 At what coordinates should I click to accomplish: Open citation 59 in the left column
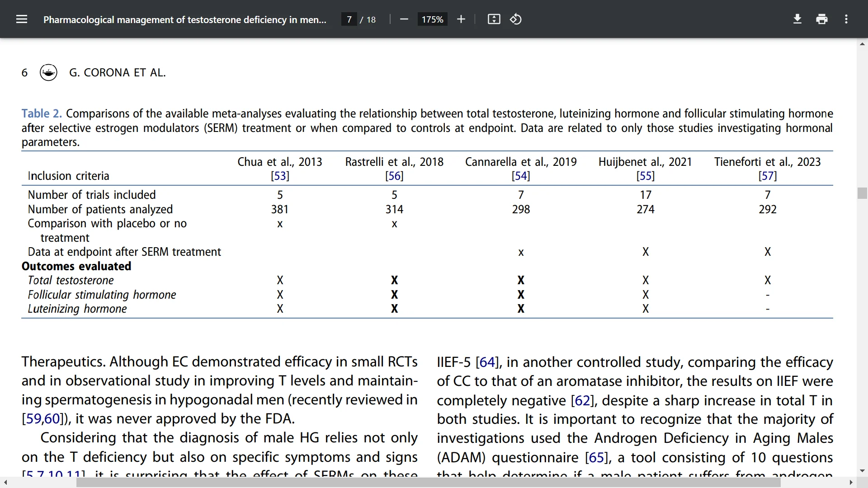(x=33, y=419)
